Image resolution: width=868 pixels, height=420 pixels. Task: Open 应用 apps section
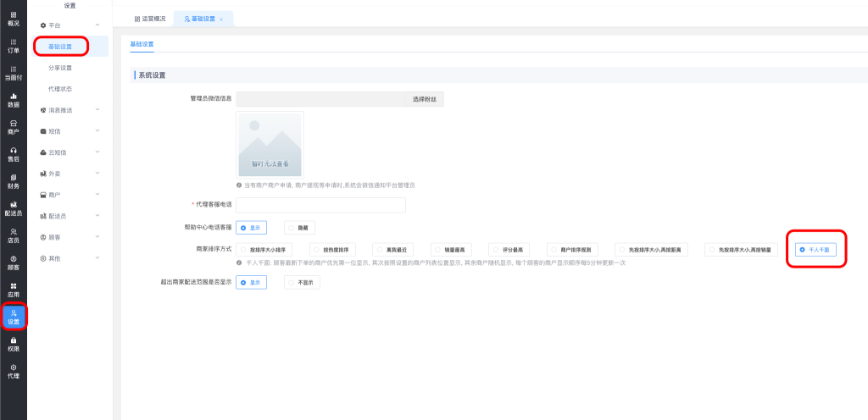[13, 290]
